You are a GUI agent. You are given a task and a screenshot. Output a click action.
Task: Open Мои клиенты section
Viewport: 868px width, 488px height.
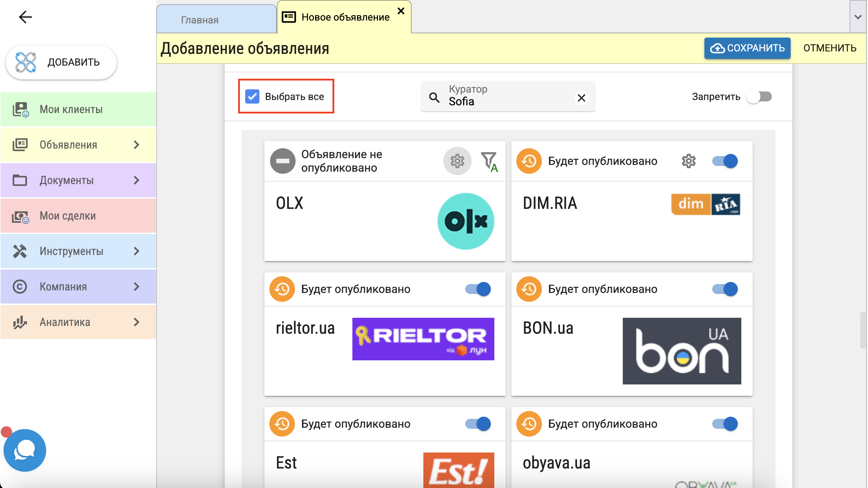(78, 109)
